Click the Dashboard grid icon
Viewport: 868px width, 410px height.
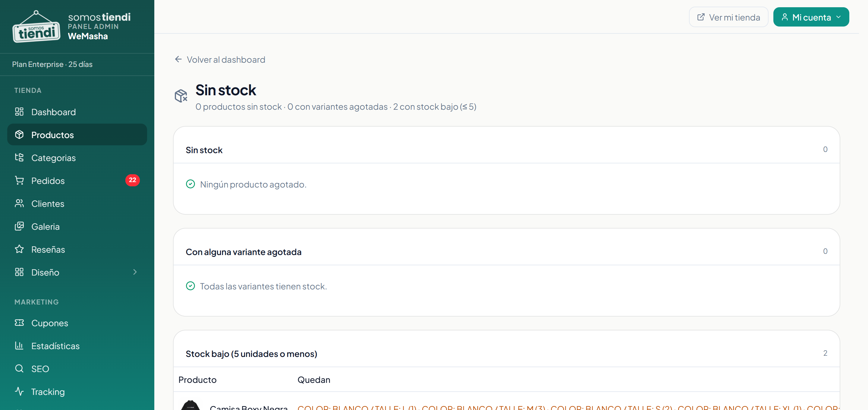point(19,112)
